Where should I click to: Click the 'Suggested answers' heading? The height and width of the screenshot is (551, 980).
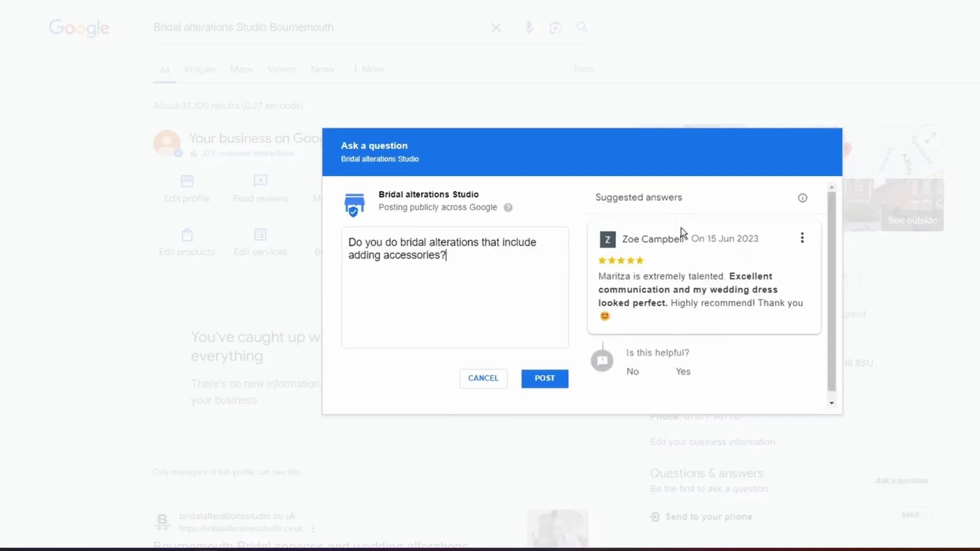[639, 197]
